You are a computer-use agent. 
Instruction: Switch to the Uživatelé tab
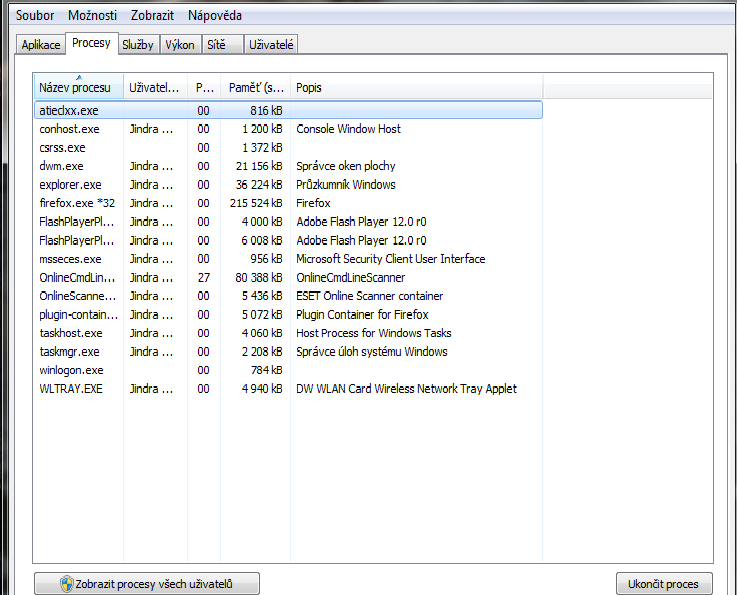(271, 45)
